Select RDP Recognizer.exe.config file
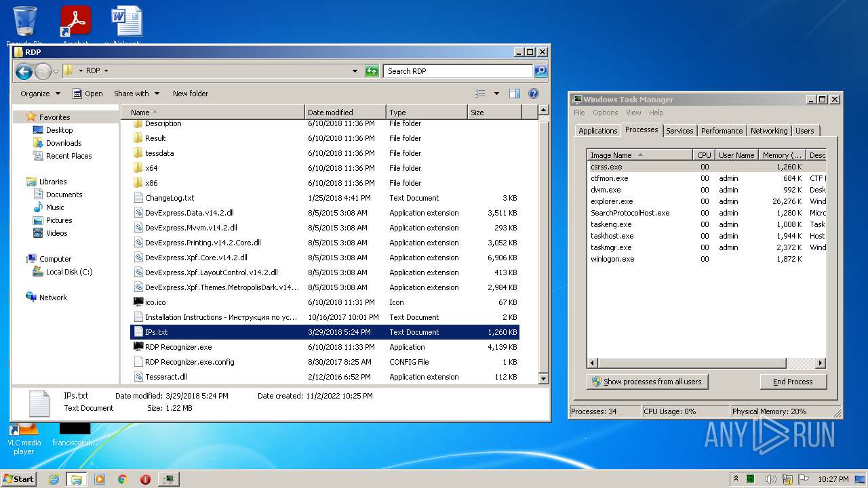 [325, 362]
